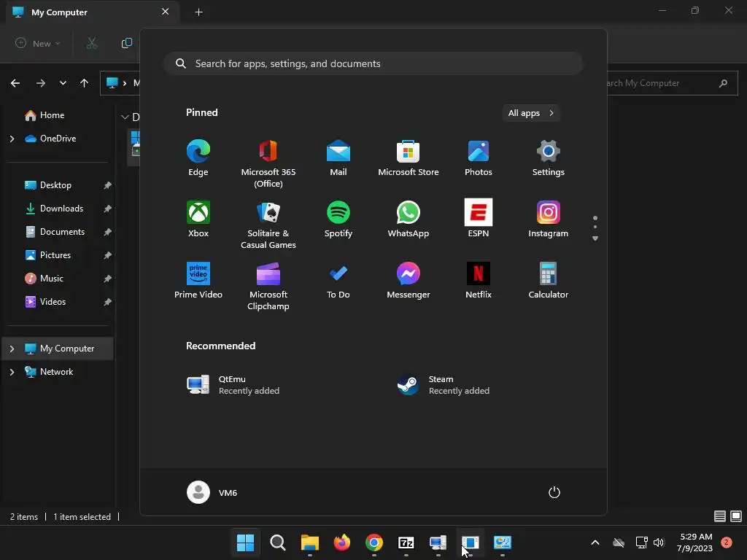Image resolution: width=747 pixels, height=560 pixels.
Task: Open recent locations dropdown in File Explorer
Action: point(63,83)
